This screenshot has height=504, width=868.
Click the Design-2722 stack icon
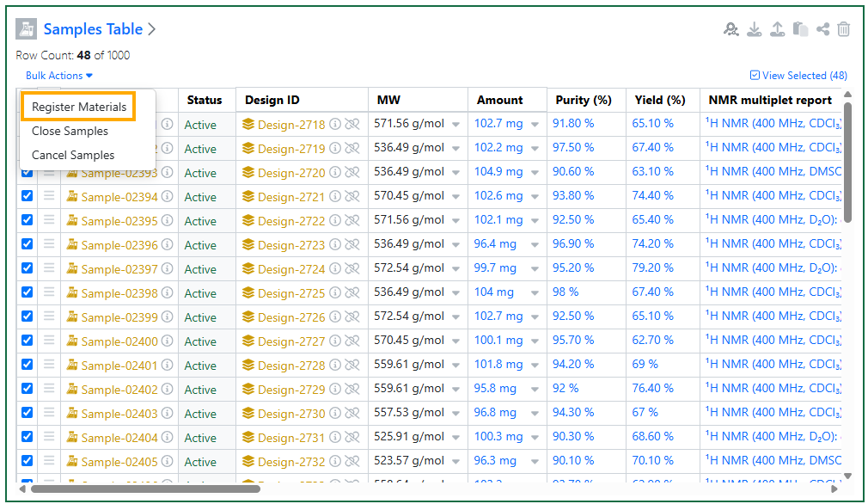(x=248, y=220)
